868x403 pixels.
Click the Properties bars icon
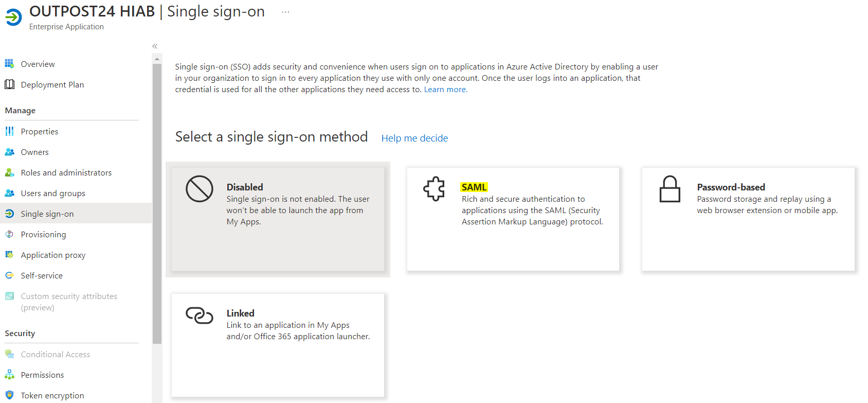(9, 131)
